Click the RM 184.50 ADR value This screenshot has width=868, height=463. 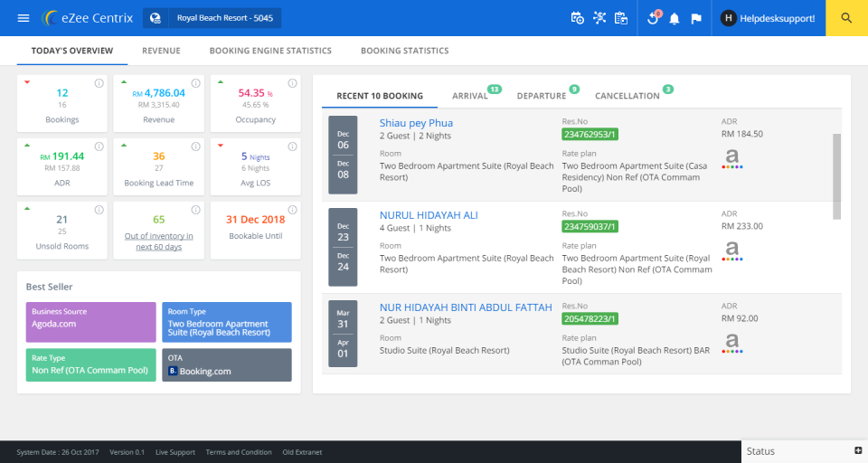[x=741, y=134]
